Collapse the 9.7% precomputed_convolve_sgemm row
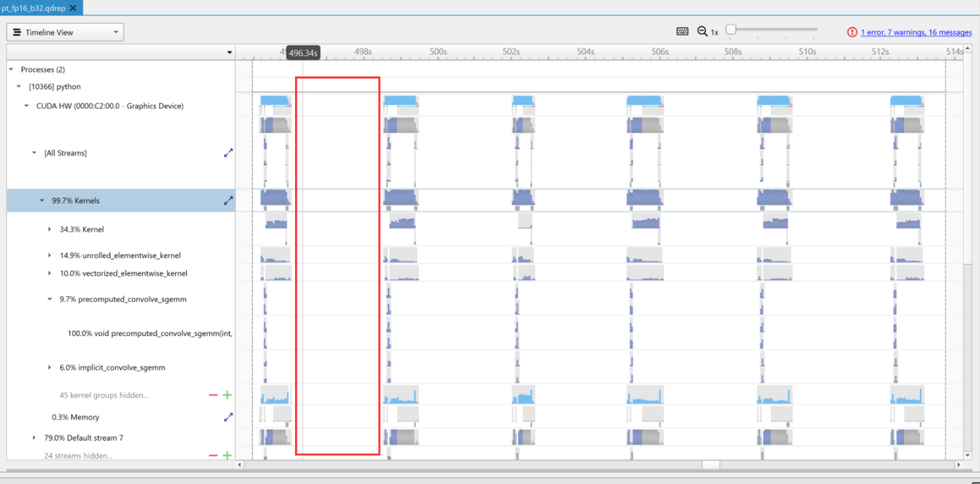980x484 pixels. click(x=49, y=299)
